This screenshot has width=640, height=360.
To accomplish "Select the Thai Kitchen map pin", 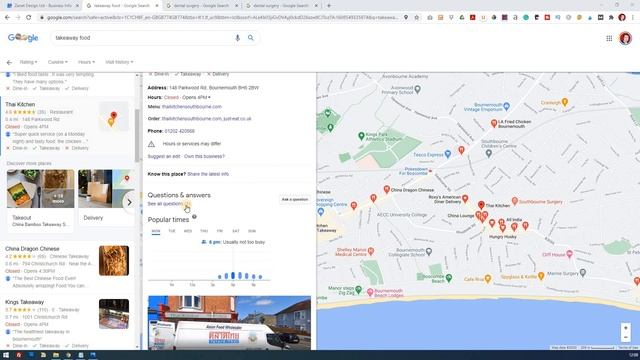I will click(481, 204).
